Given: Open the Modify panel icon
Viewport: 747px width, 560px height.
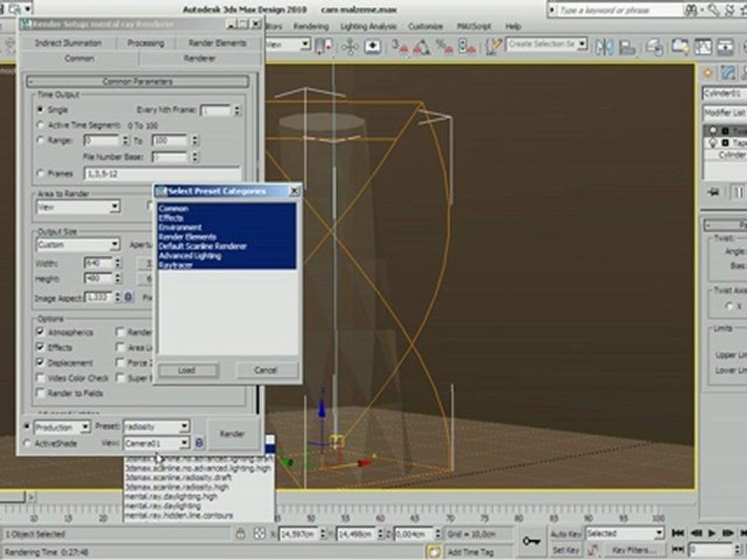Looking at the screenshot, I should click(x=728, y=73).
